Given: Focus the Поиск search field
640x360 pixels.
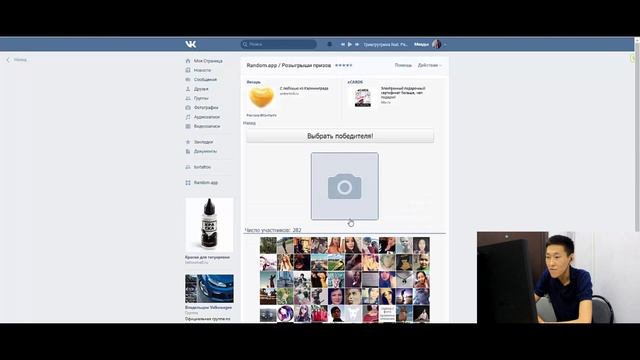Looking at the screenshot, I should click(278, 44).
